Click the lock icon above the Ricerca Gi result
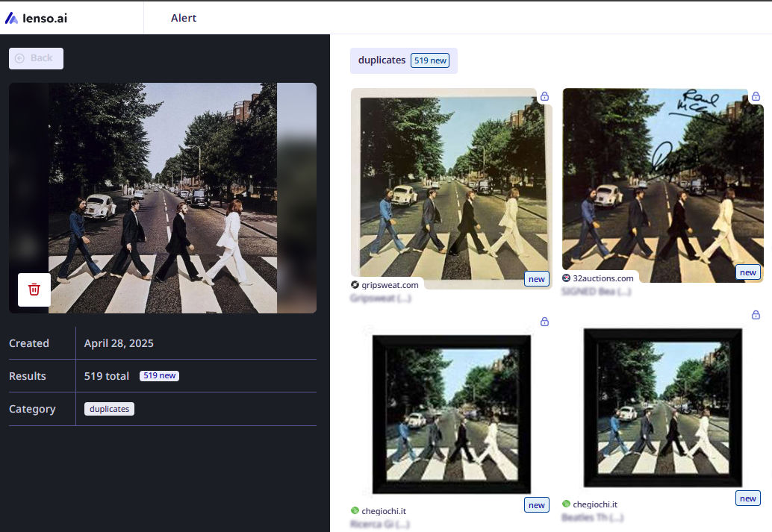The width and height of the screenshot is (772, 532). click(544, 322)
